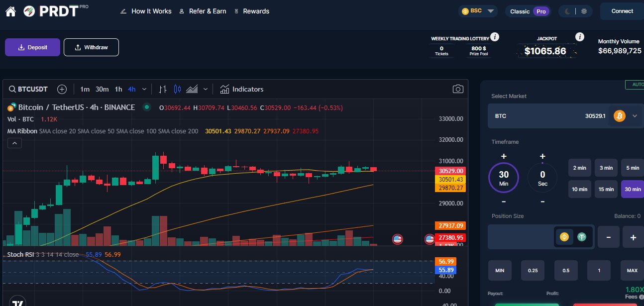Select the 30m chart interval
The image size is (644, 306).
click(102, 89)
